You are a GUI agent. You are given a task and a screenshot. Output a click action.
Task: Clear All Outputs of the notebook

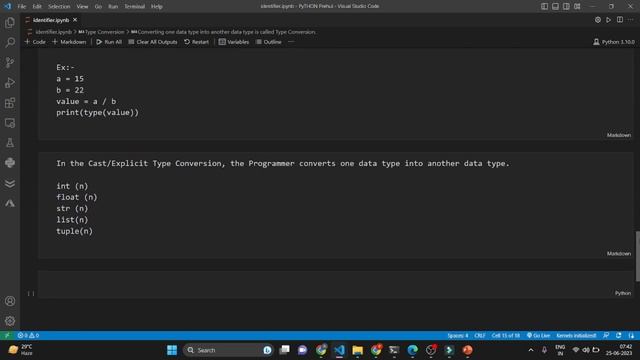point(153,42)
